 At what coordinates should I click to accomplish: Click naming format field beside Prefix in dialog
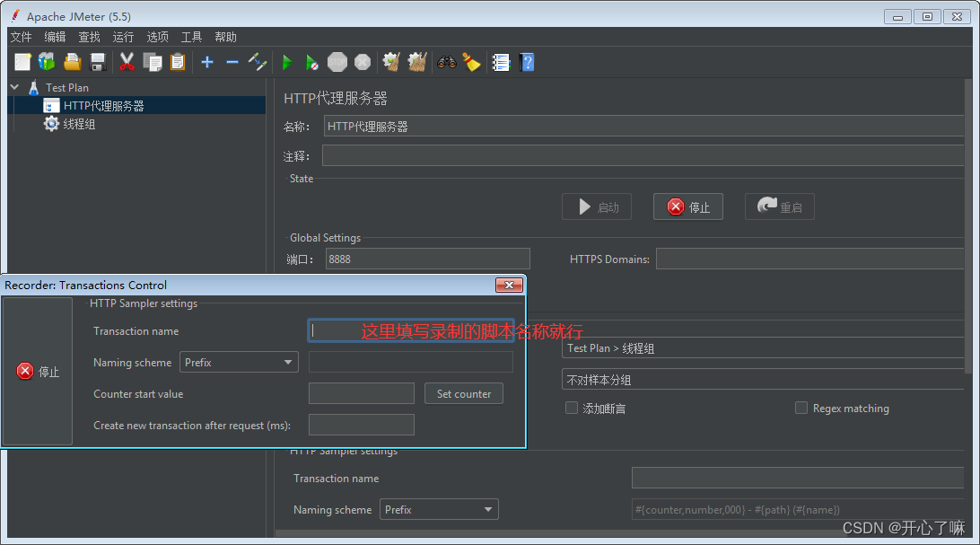coord(411,362)
